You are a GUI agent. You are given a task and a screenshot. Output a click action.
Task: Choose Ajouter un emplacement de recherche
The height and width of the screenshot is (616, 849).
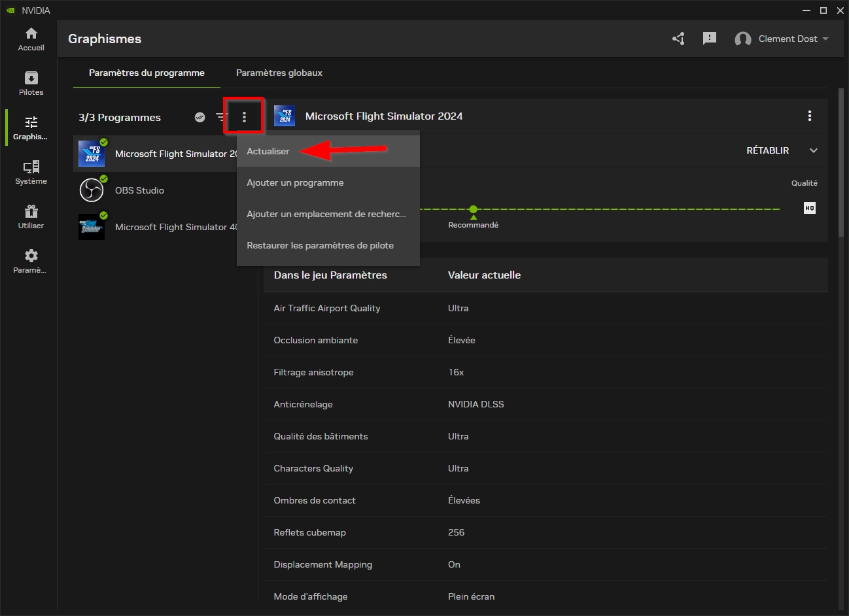(328, 214)
